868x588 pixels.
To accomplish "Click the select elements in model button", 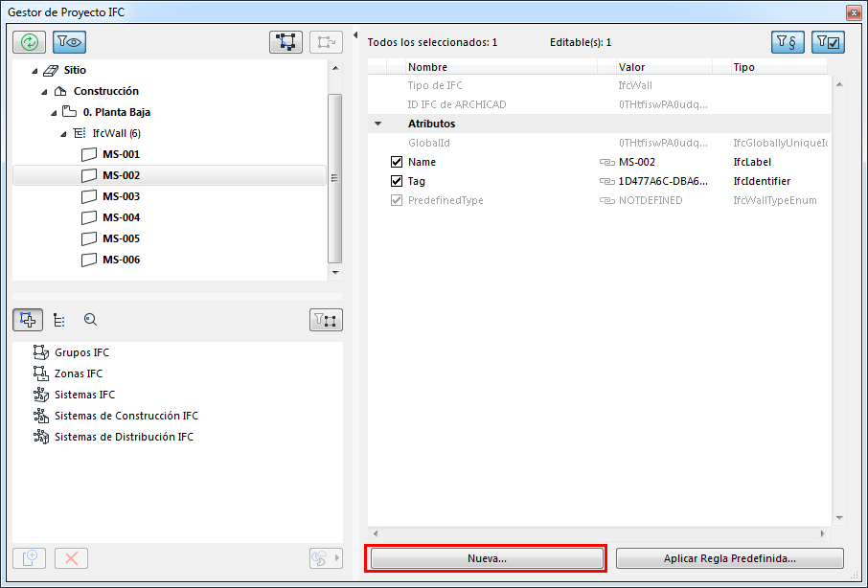I will [286, 42].
